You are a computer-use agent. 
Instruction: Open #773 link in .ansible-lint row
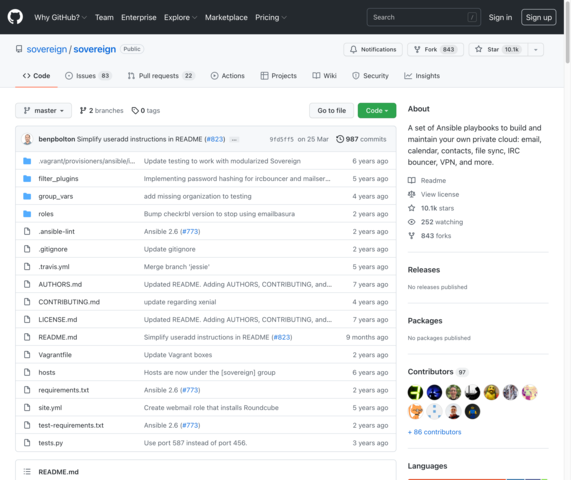click(190, 231)
